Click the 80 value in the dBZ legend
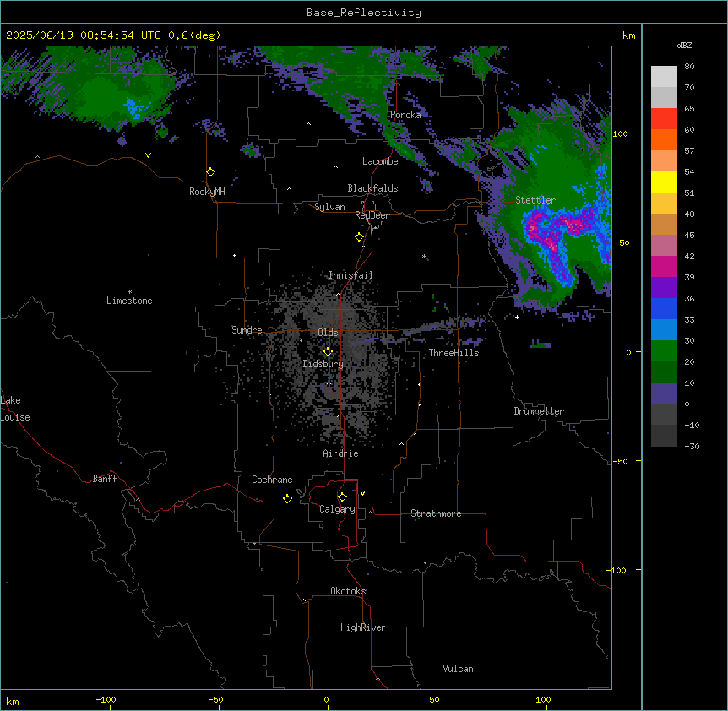 point(689,67)
